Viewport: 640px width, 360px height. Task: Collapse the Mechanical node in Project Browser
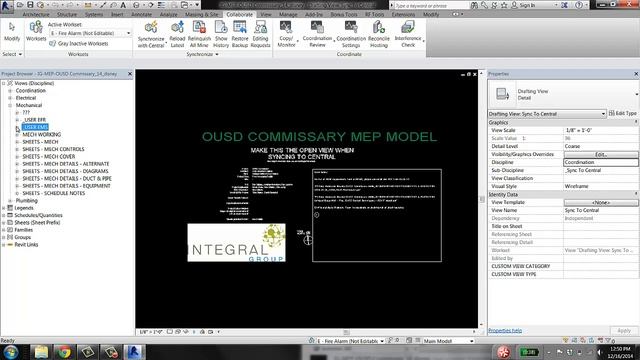pyautogui.click(x=10, y=105)
